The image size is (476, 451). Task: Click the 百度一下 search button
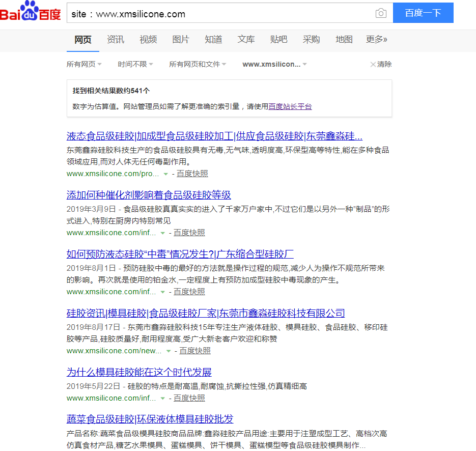point(423,13)
